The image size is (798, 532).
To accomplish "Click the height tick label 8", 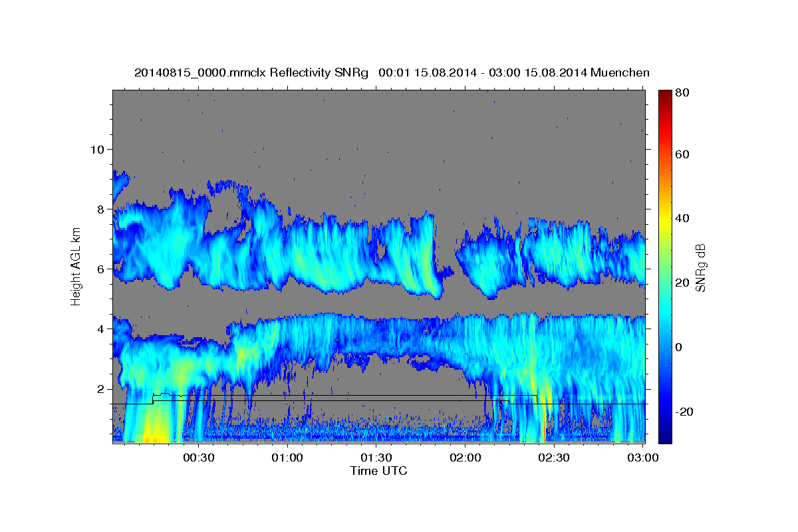I will click(101, 209).
